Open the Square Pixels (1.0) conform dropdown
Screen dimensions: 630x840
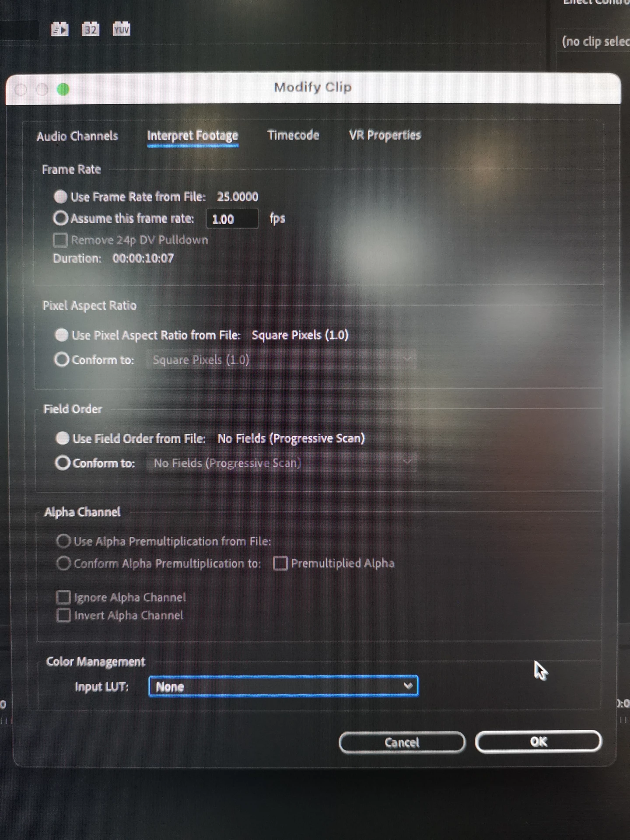(281, 360)
